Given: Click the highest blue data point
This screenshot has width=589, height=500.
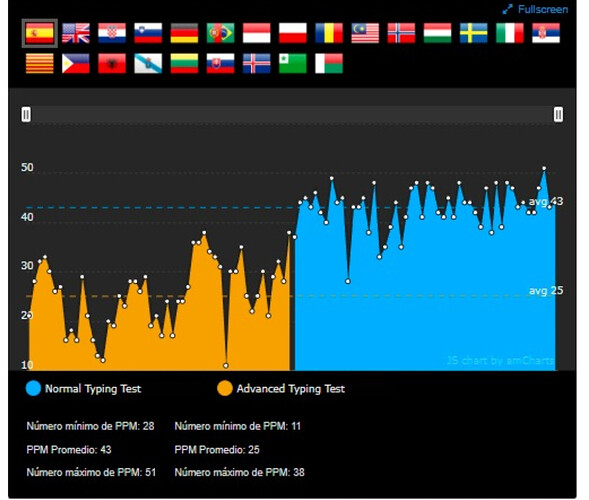Looking at the screenshot, I should coord(544,169).
